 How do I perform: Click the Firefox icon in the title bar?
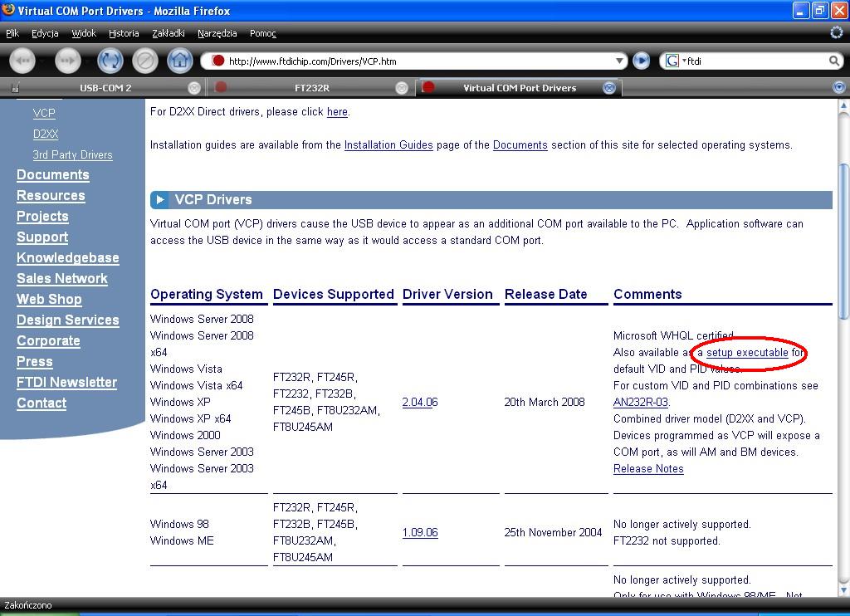click(8, 10)
